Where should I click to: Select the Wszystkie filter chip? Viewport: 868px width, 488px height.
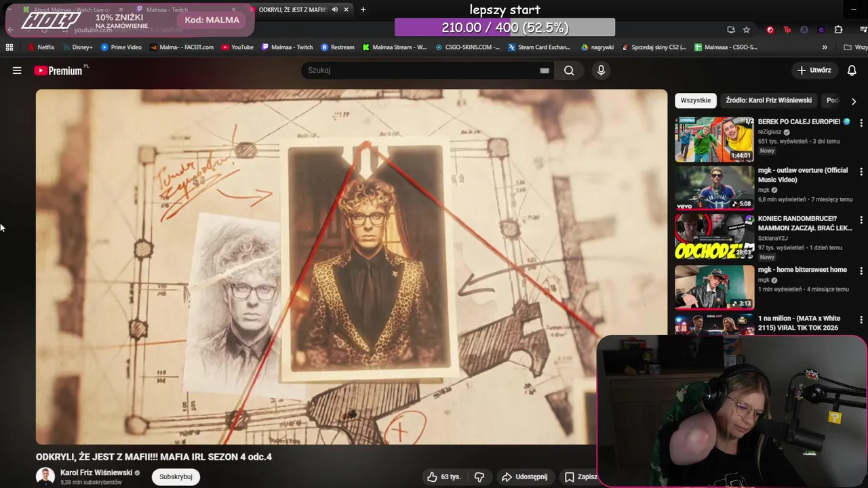pyautogui.click(x=695, y=100)
